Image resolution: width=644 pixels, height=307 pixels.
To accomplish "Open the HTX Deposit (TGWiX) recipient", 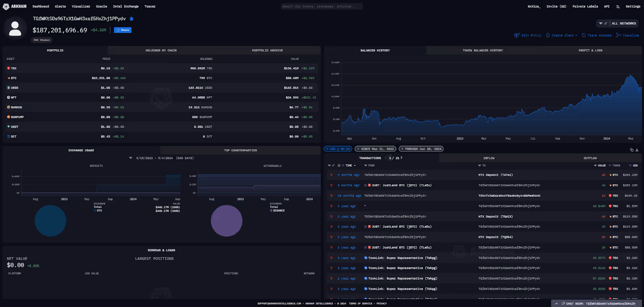I will [495, 216].
